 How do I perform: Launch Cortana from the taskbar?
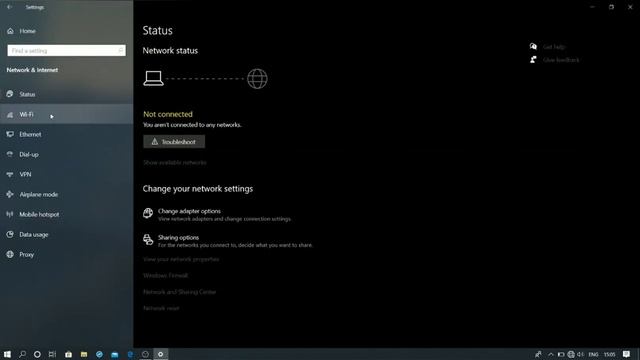coord(37,354)
